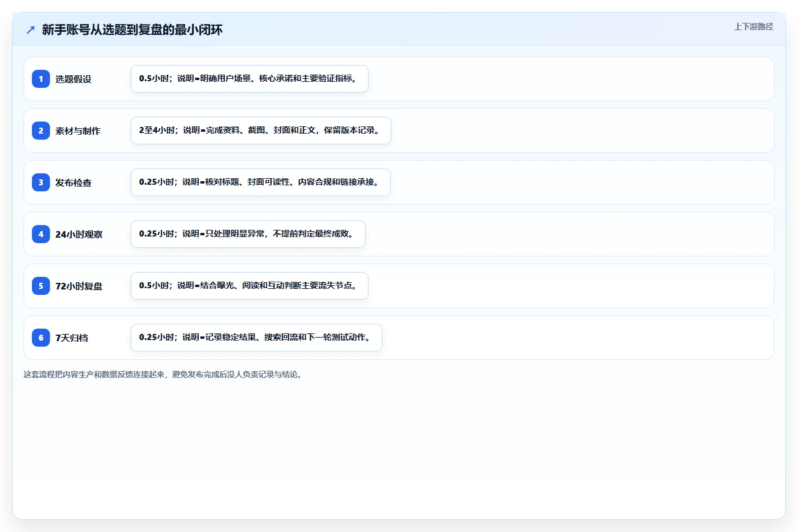Select the step 3 number badge

(x=41, y=182)
